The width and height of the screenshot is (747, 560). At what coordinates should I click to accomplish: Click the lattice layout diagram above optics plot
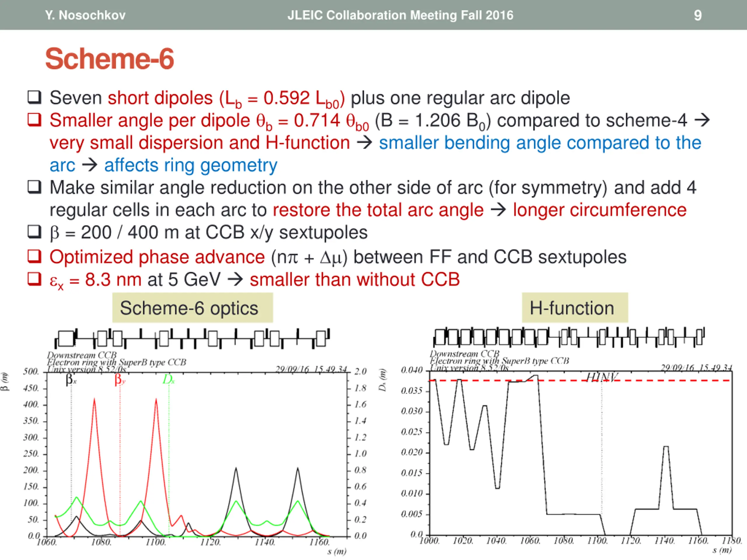192,339
